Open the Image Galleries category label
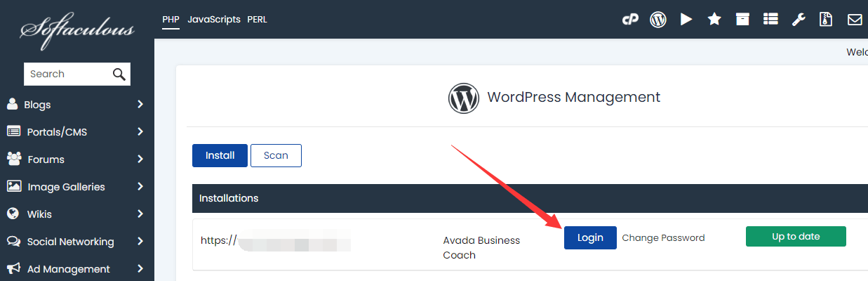Screen dimensions: 868x281 66,187
